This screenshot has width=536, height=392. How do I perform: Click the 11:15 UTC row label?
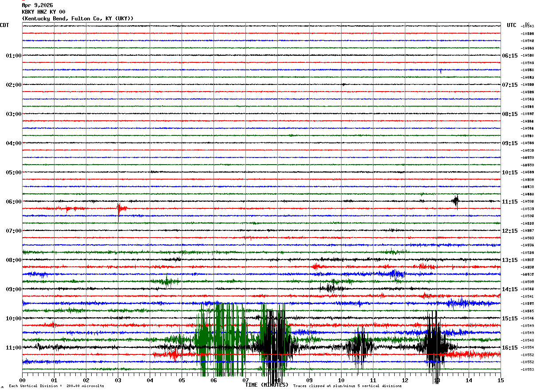point(510,202)
